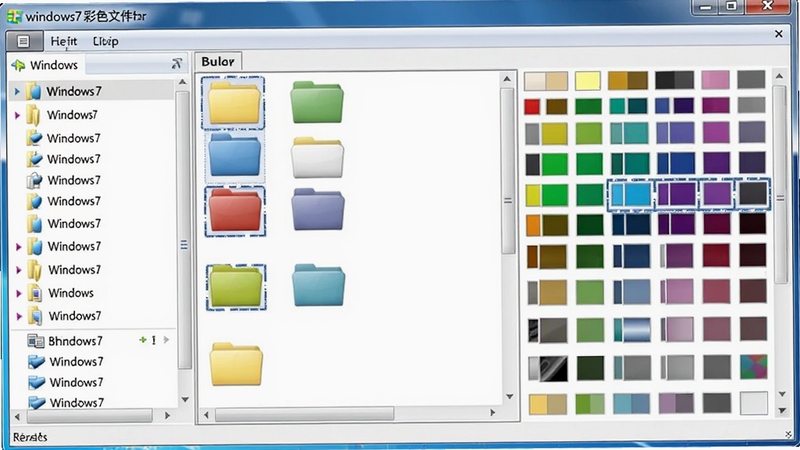This screenshot has width=800, height=450.
Task: Select the teal folder icon
Action: [318, 285]
